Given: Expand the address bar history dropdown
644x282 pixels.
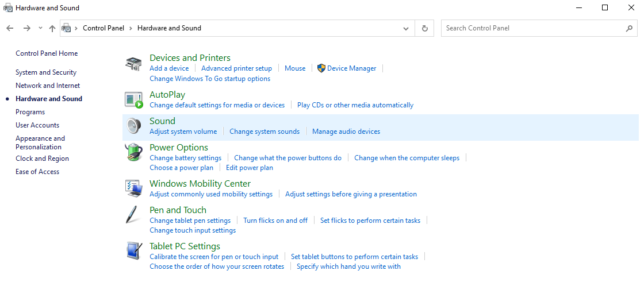Looking at the screenshot, I should tap(406, 28).
